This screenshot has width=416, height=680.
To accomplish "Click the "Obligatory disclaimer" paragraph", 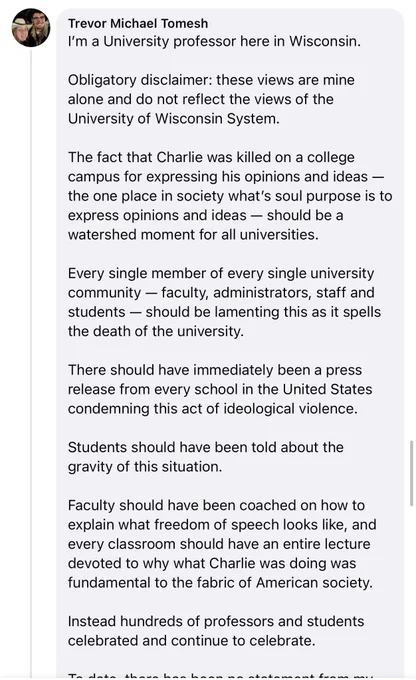I will tap(211, 99).
